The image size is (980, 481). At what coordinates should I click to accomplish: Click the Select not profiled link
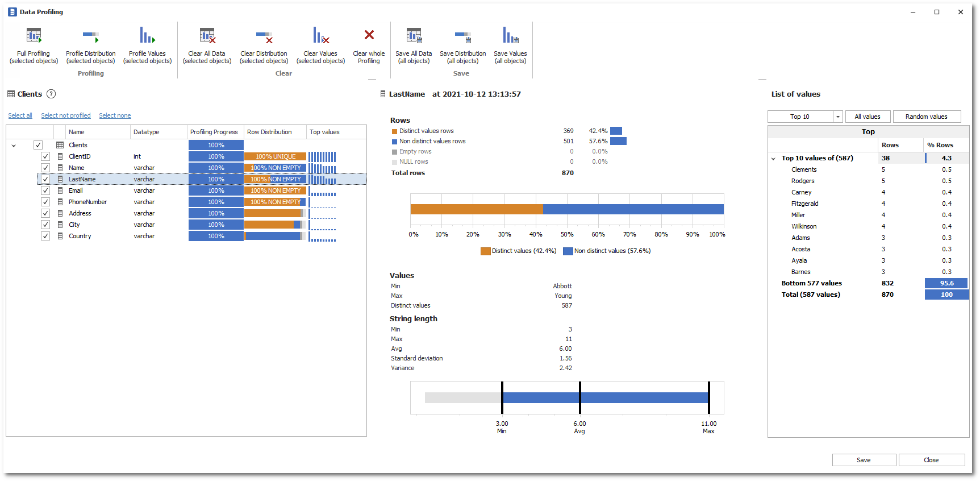coord(66,115)
